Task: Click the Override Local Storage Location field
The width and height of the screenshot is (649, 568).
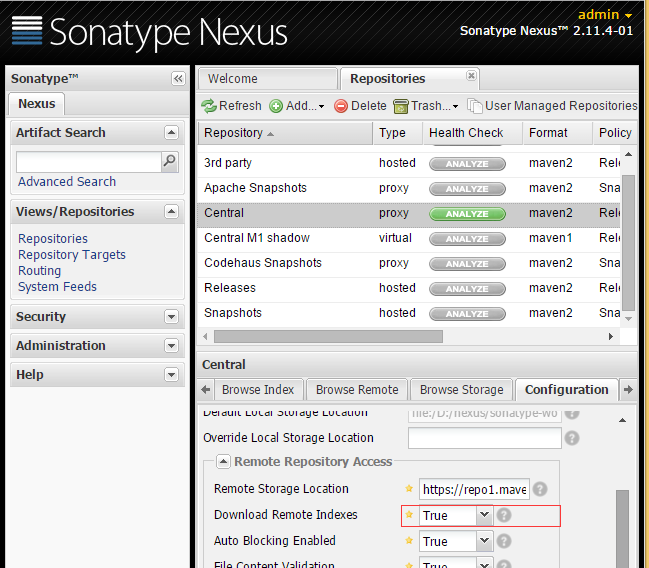Action: (485, 438)
